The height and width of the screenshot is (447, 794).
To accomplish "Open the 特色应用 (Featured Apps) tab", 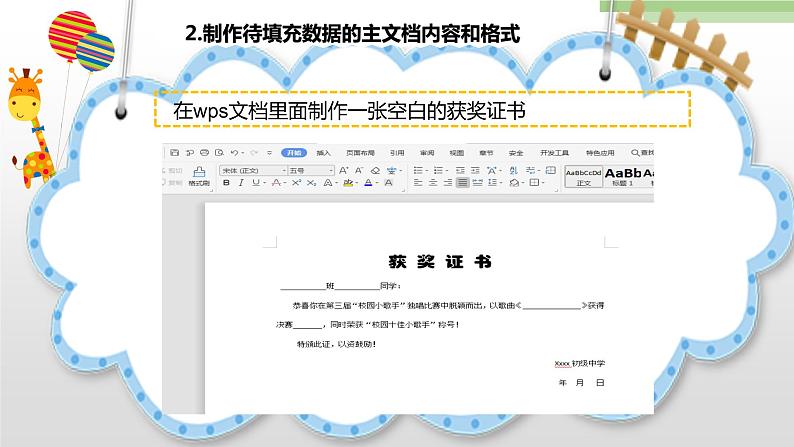I will (600, 153).
